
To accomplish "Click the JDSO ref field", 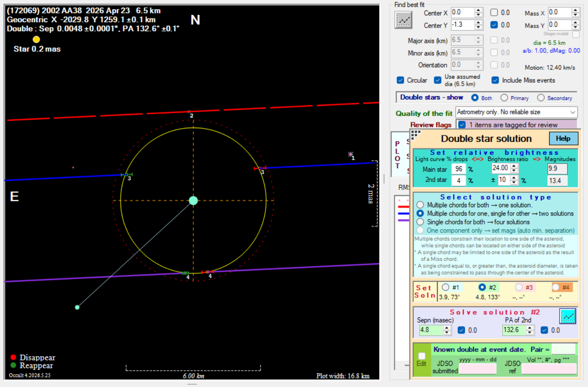I will (x=549, y=368).
